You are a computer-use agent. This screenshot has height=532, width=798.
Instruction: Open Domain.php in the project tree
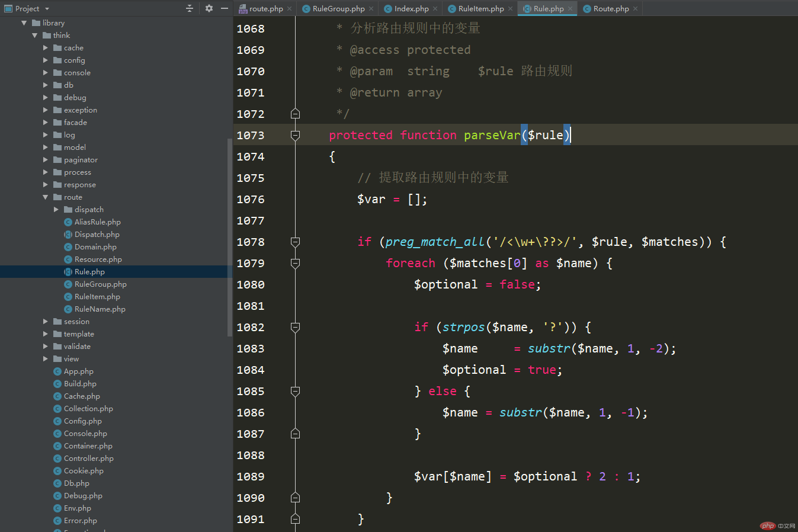point(95,247)
